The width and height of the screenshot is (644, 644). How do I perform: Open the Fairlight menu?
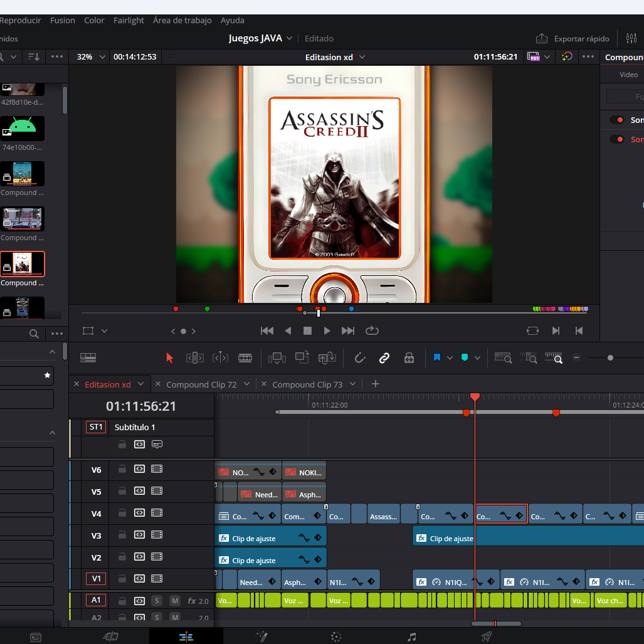pos(129,20)
